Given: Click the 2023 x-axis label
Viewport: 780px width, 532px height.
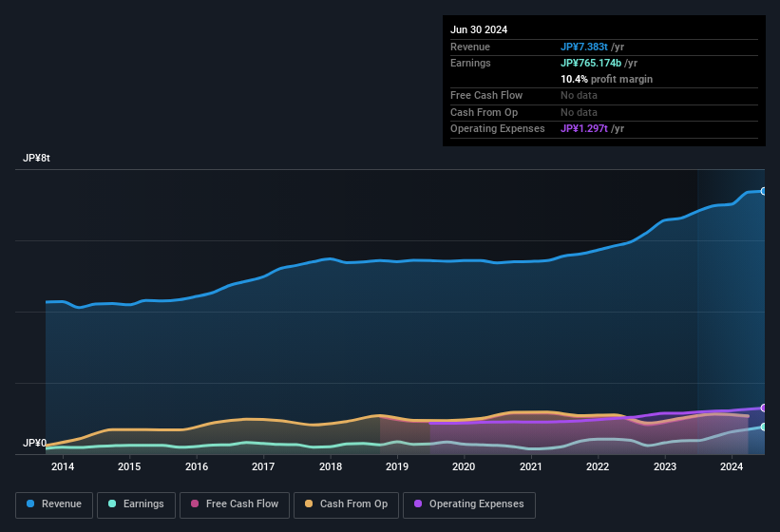Looking at the screenshot, I should coord(665,466).
